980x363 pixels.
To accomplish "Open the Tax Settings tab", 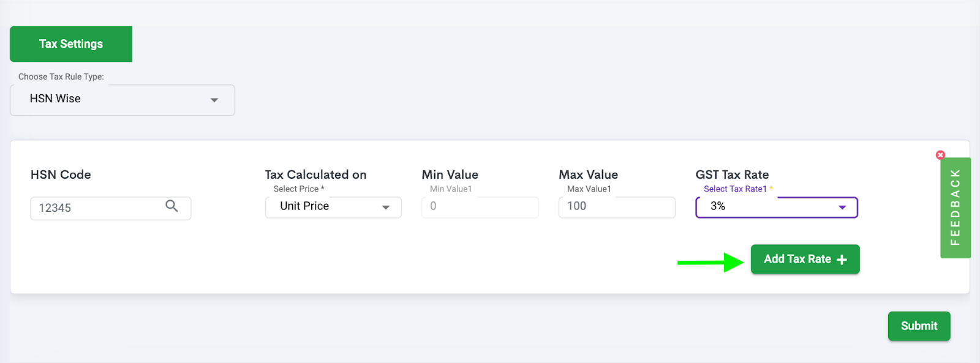I will 71,44.
